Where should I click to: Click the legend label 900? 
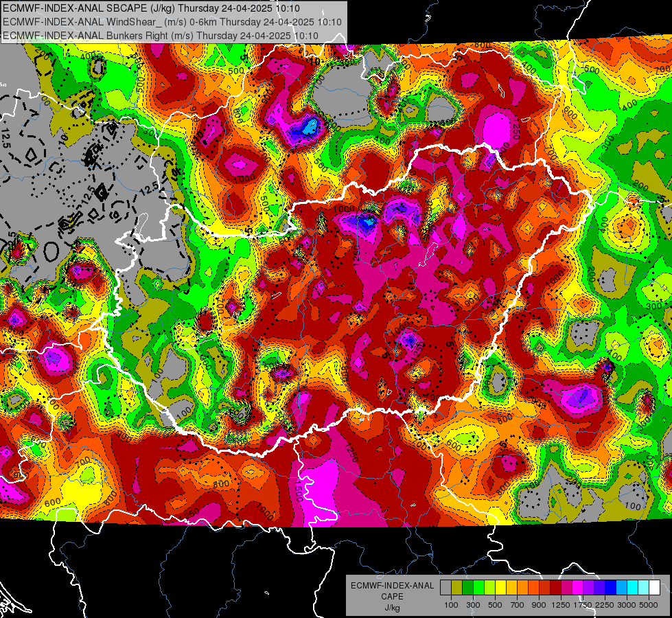539,605
